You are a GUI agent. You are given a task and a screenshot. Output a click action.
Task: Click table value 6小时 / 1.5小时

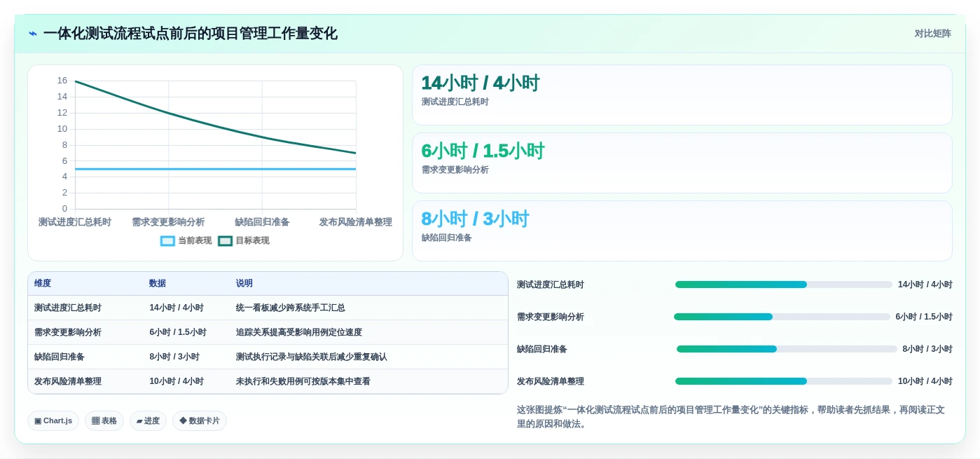coord(178,332)
